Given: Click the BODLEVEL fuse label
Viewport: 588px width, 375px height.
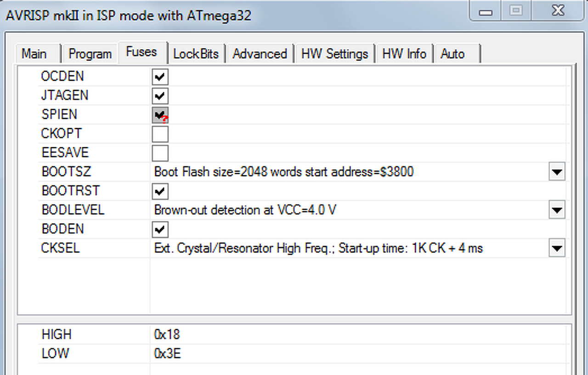Looking at the screenshot, I should (x=73, y=210).
